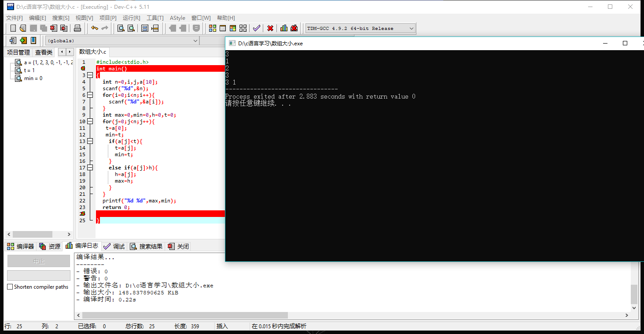Open the 文件[F] menu

(x=14, y=18)
